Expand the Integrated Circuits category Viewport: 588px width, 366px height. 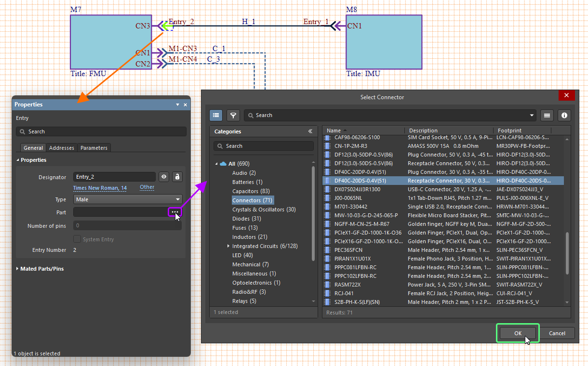click(229, 246)
